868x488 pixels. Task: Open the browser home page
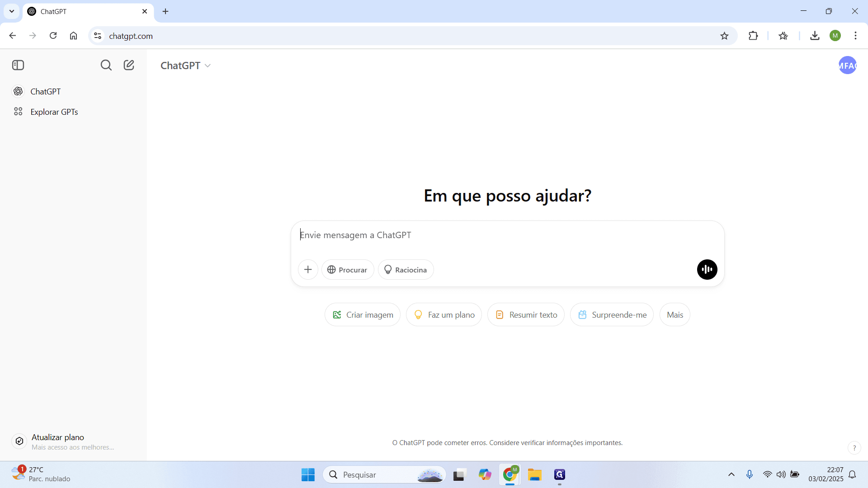pyautogui.click(x=73, y=36)
